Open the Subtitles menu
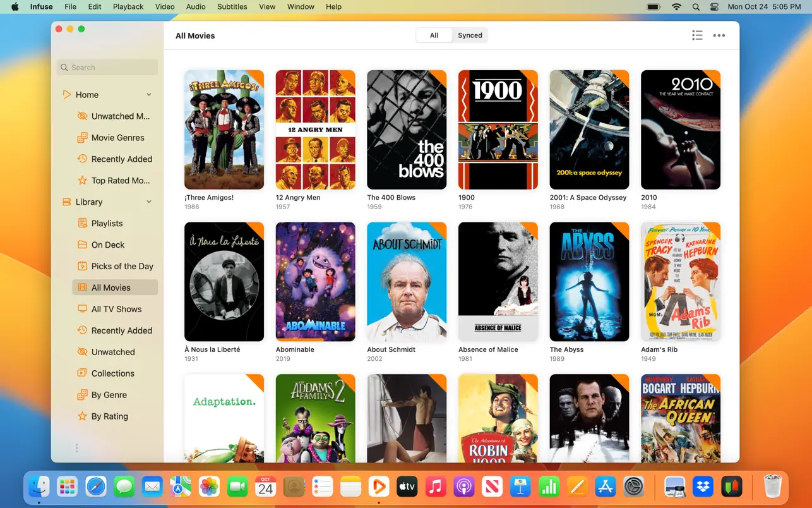Image resolution: width=812 pixels, height=508 pixels. pyautogui.click(x=232, y=6)
